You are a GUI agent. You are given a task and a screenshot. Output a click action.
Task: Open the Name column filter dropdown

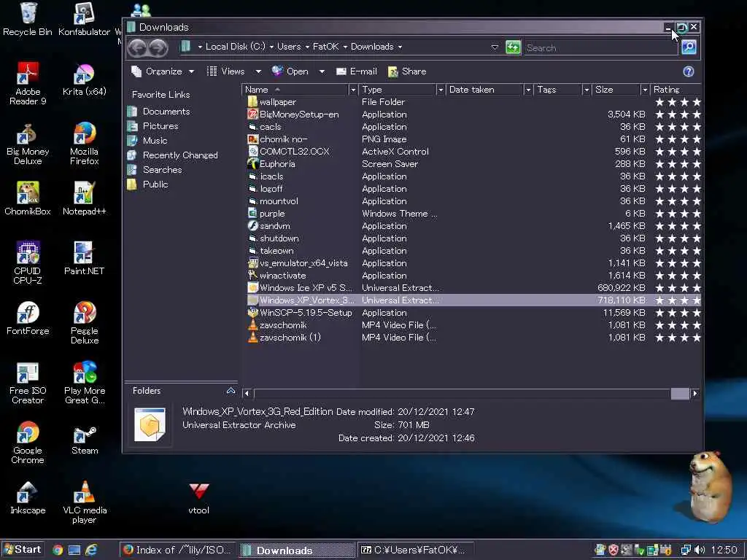point(353,90)
